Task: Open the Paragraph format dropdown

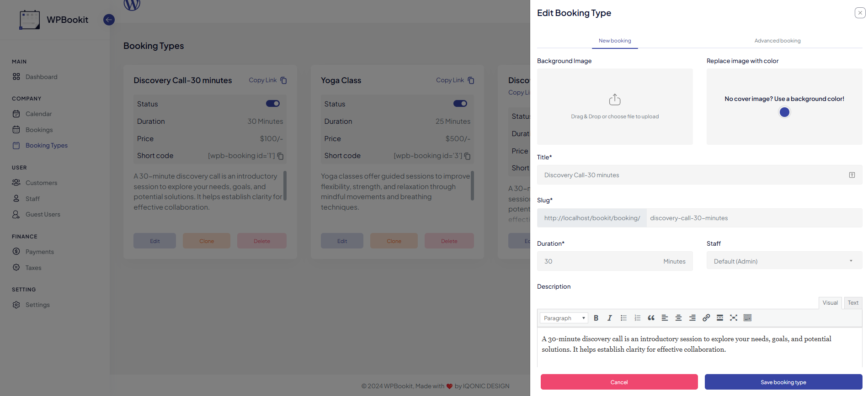Action: point(564,318)
